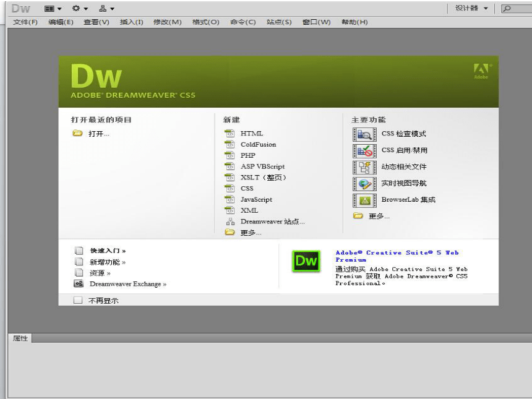The height and width of the screenshot is (399, 532).
Task: Open the CSS 启用/禁用 feature link
Action: 405,150
